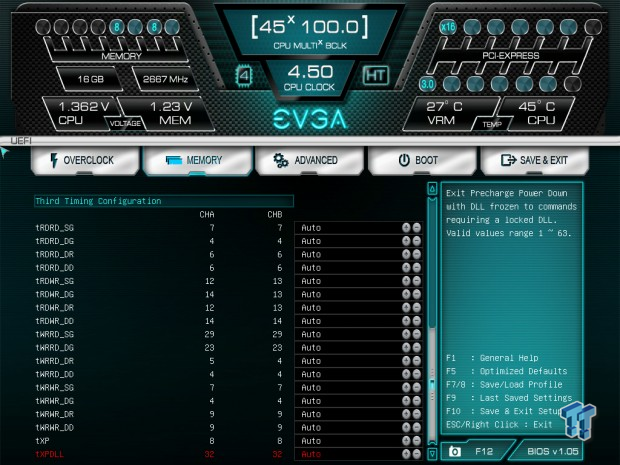The image size is (620, 465).
Task: Switch to the MEMORY tab
Action: point(197,160)
